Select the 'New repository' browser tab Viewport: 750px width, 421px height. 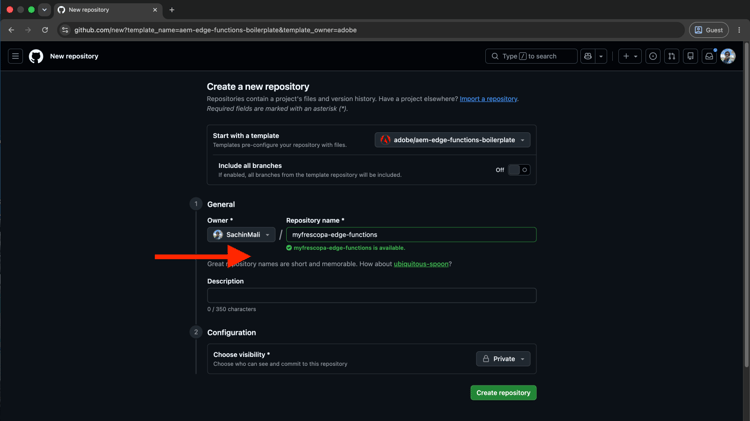(x=107, y=10)
